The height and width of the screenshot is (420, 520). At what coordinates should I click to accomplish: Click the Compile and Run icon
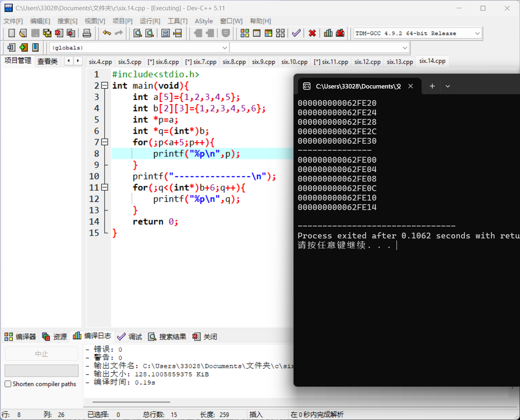pyautogui.click(x=268, y=33)
